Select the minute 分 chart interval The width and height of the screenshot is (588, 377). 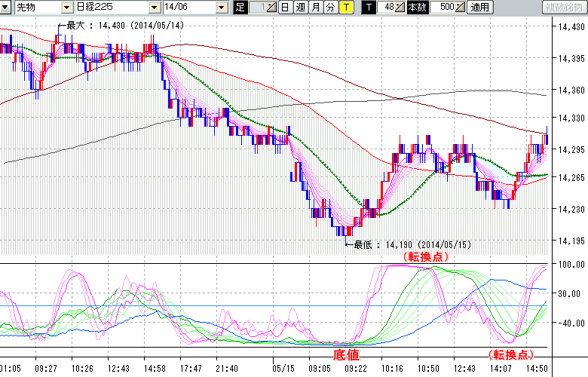(x=330, y=8)
